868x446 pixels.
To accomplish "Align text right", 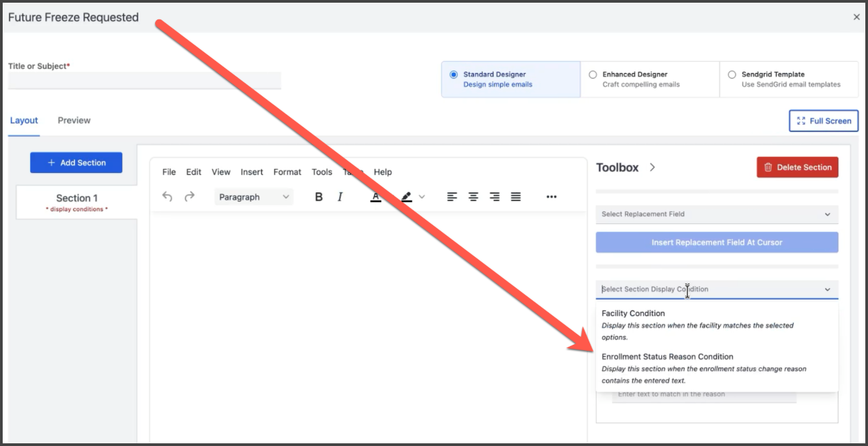I will click(x=495, y=197).
